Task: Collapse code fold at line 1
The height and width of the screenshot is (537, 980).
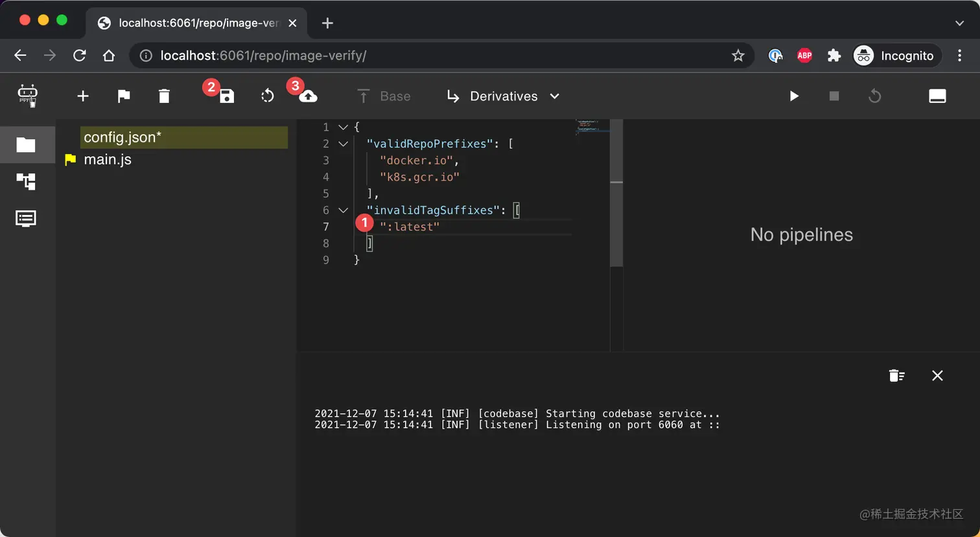Action: click(x=344, y=127)
